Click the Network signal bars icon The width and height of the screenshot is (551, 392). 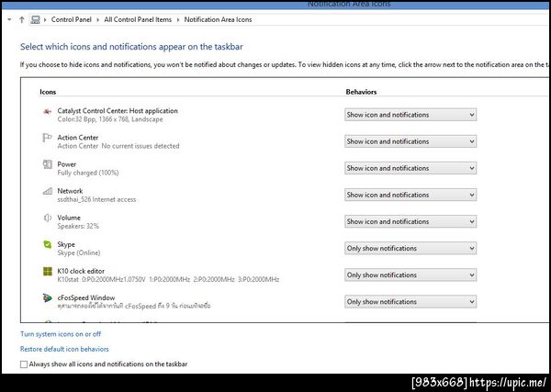[x=48, y=191]
